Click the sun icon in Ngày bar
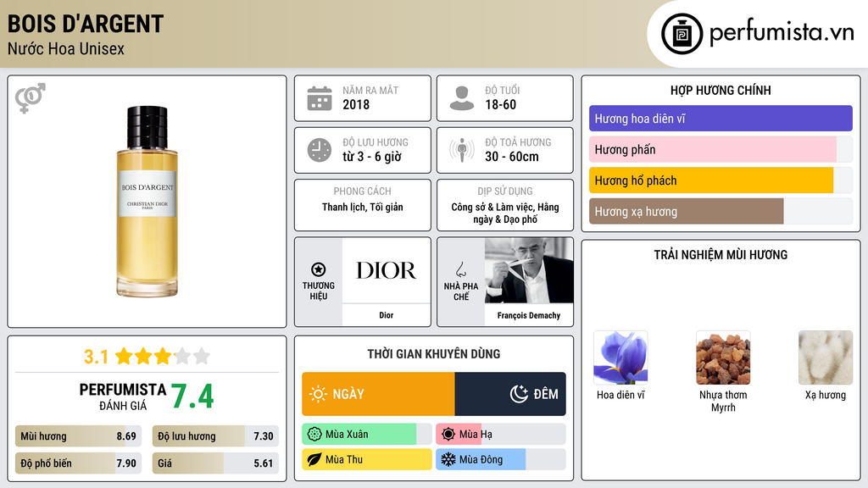Viewport: 868px width, 488px height. coord(319,394)
